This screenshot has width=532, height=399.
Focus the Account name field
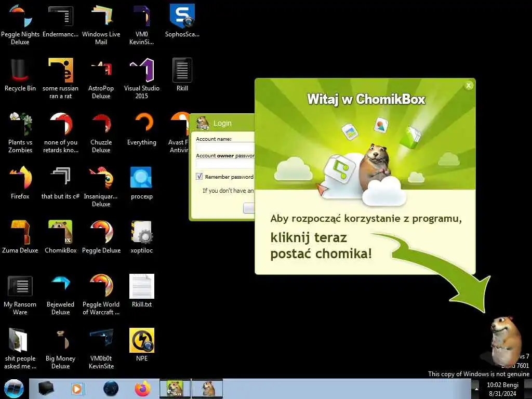(225, 147)
